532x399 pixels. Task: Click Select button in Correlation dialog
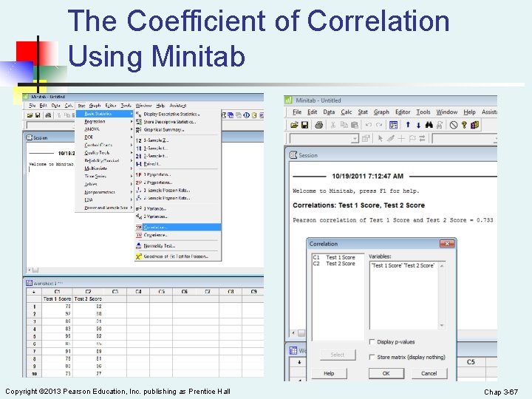pos(338,355)
